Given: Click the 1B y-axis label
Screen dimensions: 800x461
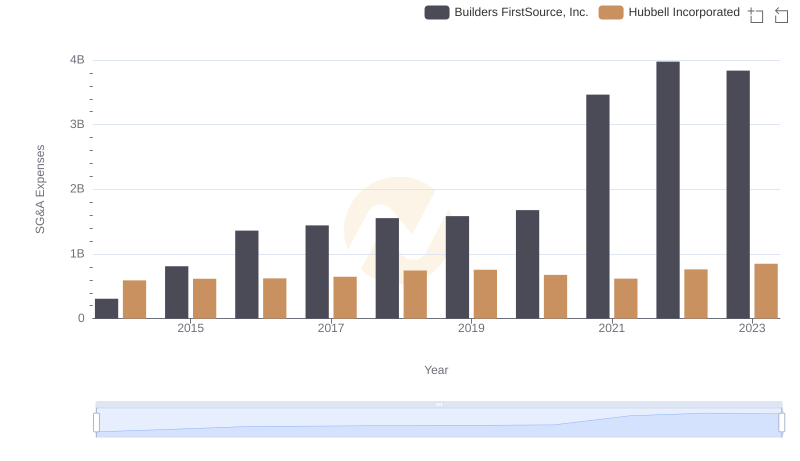Looking at the screenshot, I should click(77, 254).
